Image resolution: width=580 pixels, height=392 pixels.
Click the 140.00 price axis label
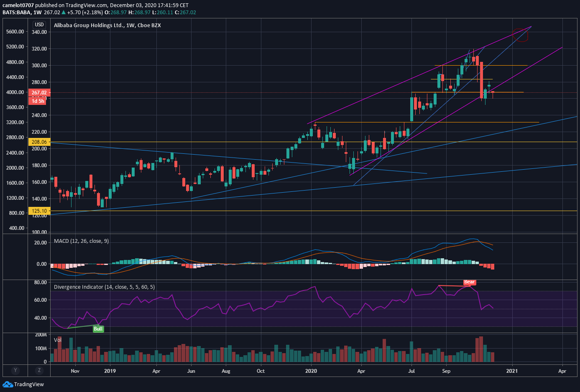tap(39, 199)
